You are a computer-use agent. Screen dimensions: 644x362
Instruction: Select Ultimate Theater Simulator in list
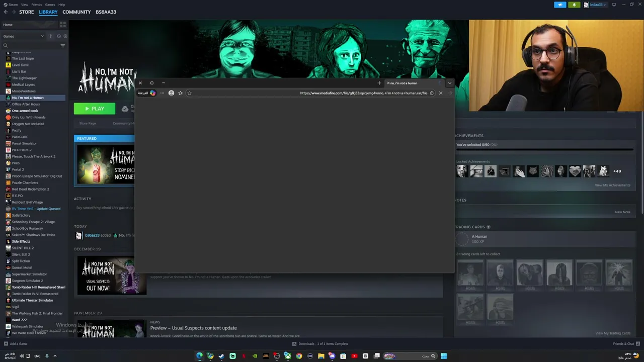(32, 300)
